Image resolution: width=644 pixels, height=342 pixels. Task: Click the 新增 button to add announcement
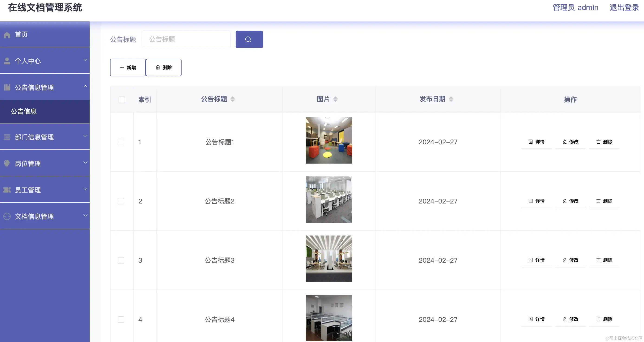click(x=127, y=67)
